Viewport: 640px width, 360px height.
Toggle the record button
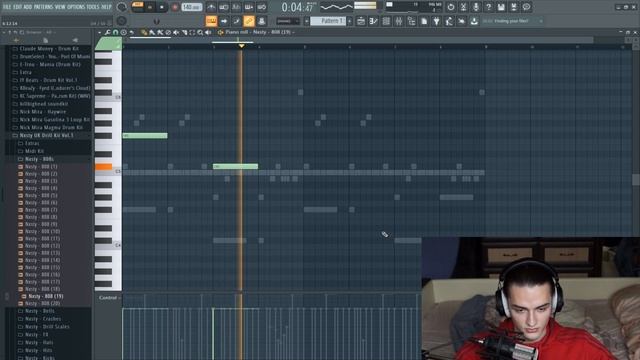pos(175,7)
